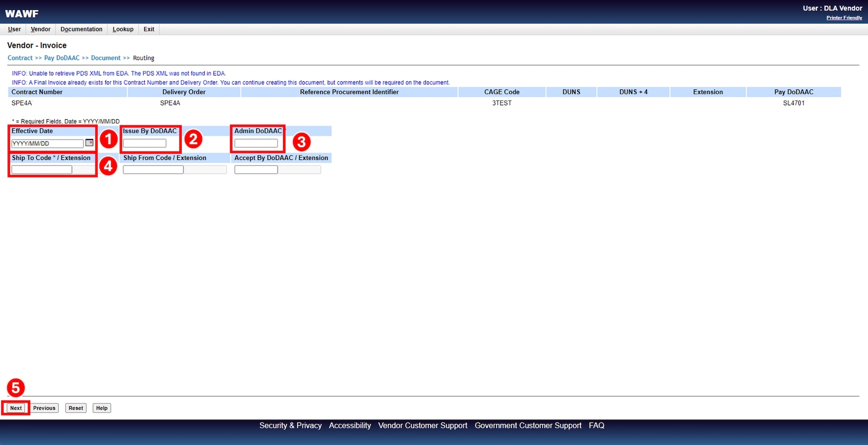Open the Lookup menu
Image resolution: width=868 pixels, height=445 pixels.
point(123,29)
